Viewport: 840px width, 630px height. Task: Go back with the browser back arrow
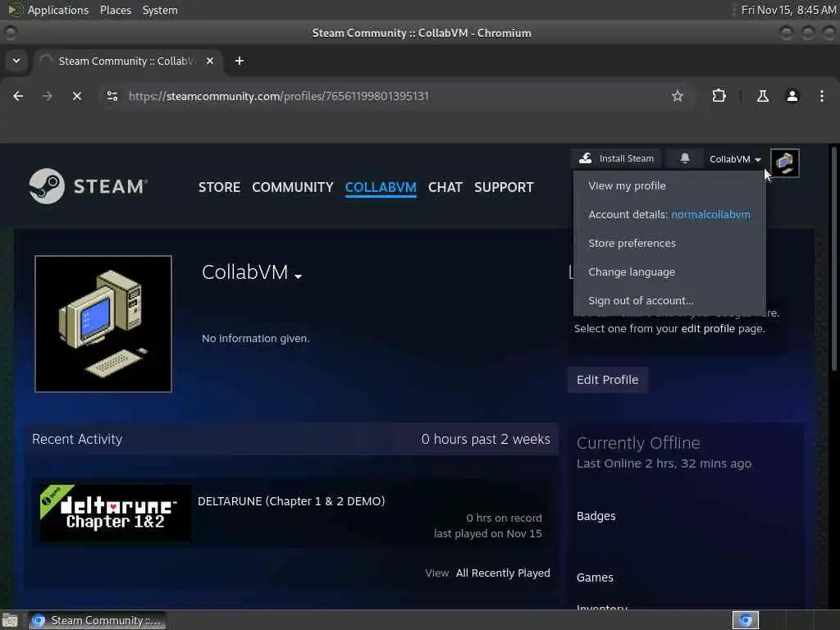click(18, 96)
